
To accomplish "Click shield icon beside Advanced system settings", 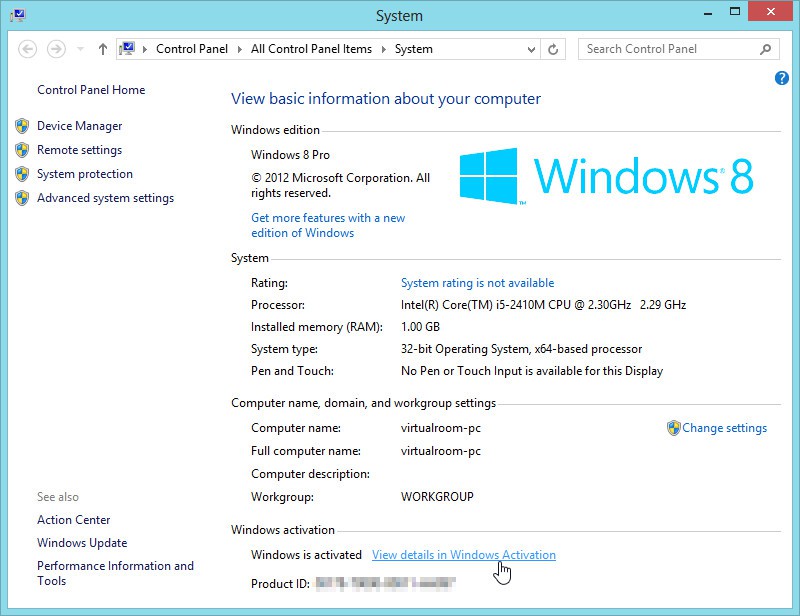I will 22,198.
